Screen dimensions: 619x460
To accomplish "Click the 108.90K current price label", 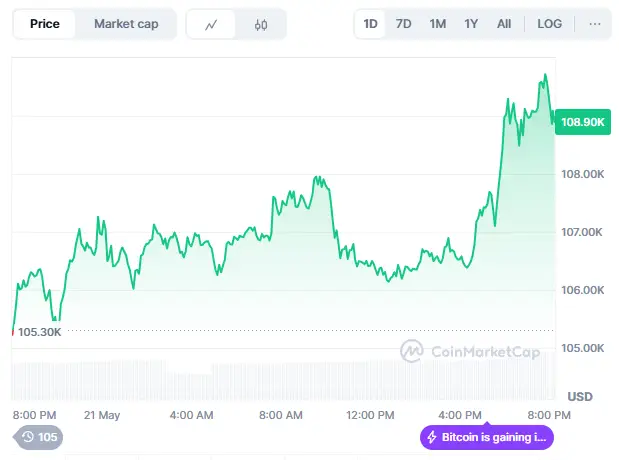I will (x=583, y=122).
